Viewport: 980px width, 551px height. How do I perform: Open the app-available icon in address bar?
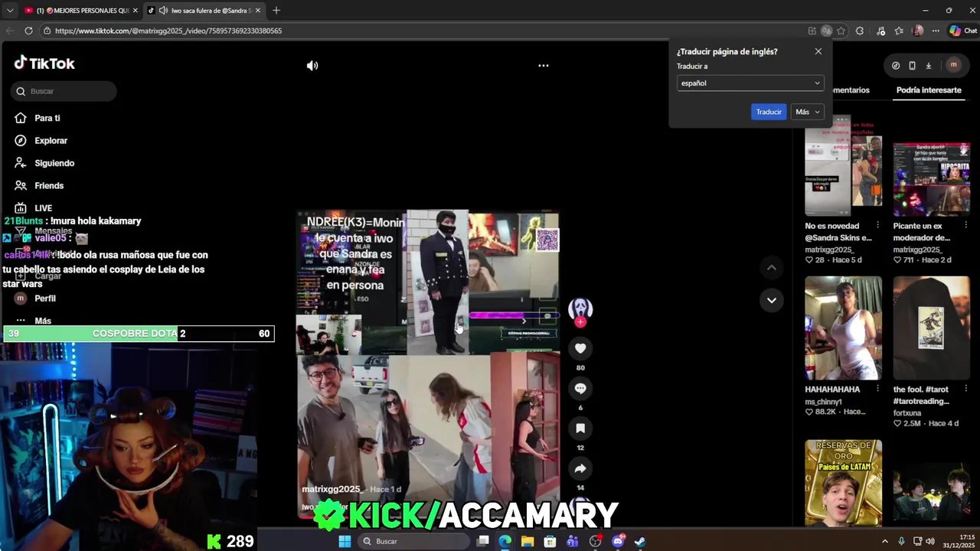pos(812,31)
